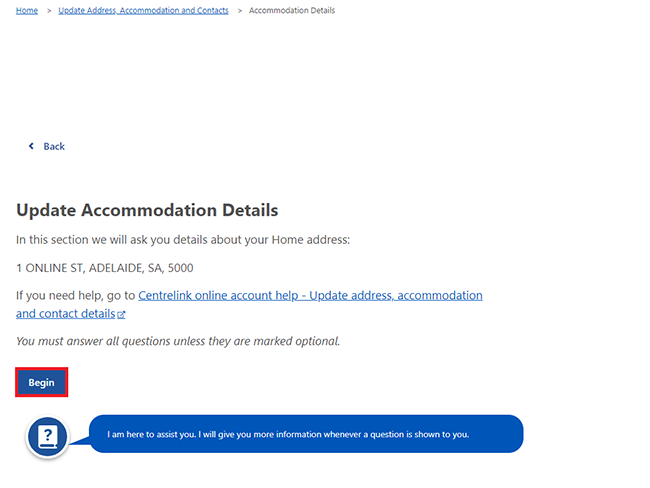Click the assistant's blue message bubble

(305, 434)
